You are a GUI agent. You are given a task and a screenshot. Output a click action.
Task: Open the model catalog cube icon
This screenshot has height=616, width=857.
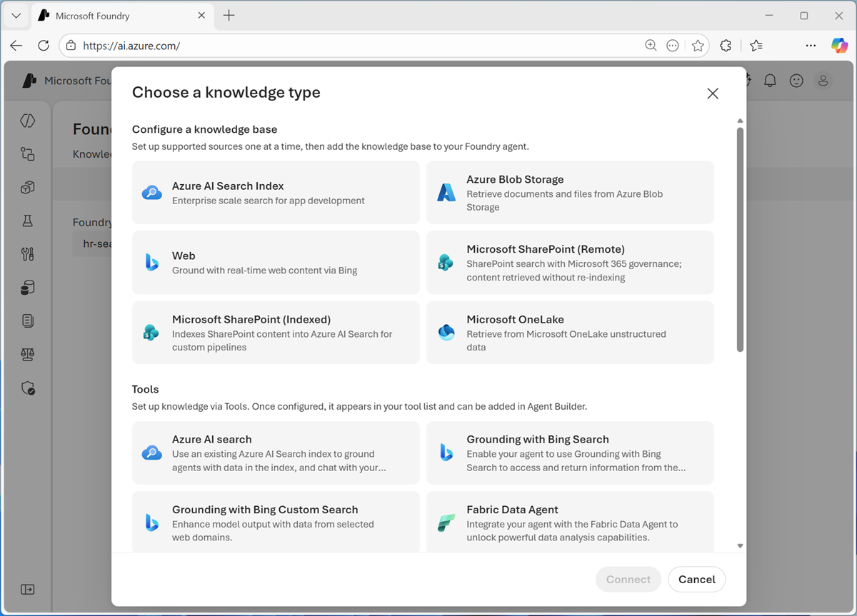[x=27, y=187]
